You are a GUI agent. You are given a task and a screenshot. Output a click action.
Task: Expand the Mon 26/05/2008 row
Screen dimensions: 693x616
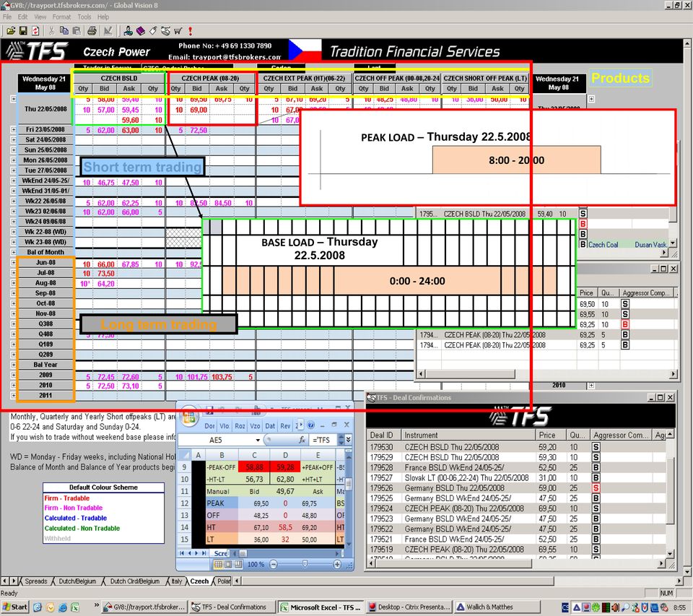tap(13, 160)
